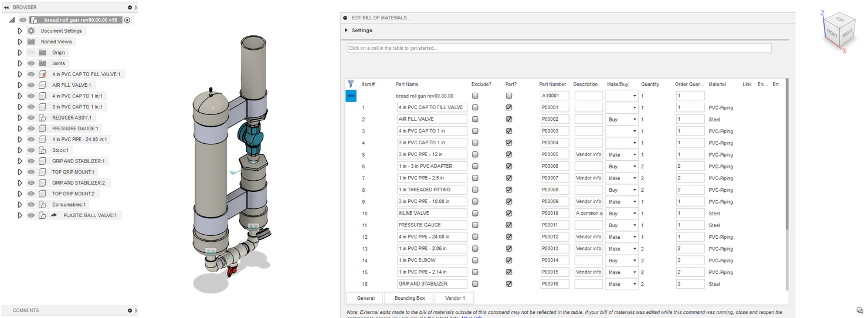The height and width of the screenshot is (318, 868).
Task: Collapse the Edit Bill of Materials dialog icon
Action: tap(345, 18)
